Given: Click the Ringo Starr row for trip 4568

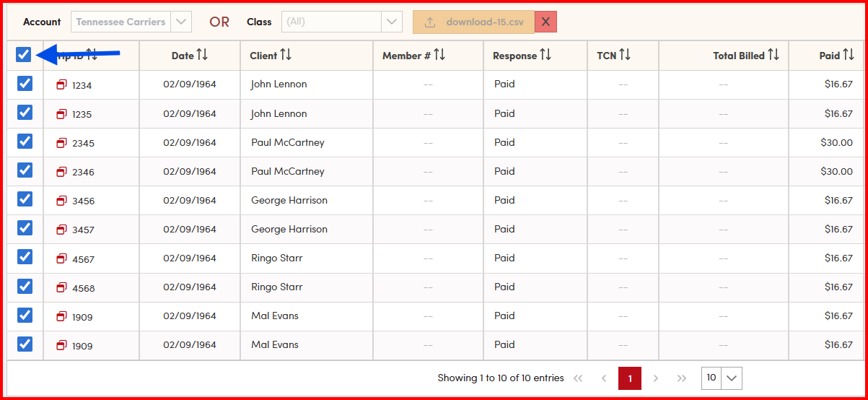Looking at the screenshot, I should [277, 287].
